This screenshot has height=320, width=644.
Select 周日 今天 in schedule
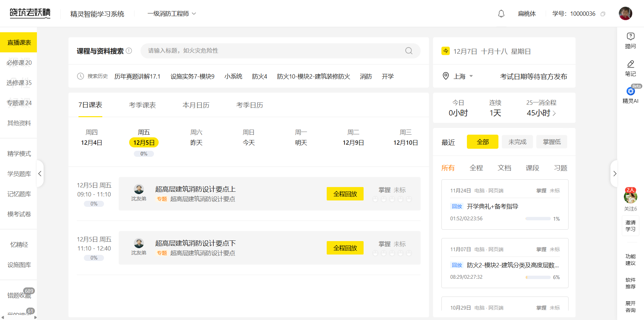249,138
